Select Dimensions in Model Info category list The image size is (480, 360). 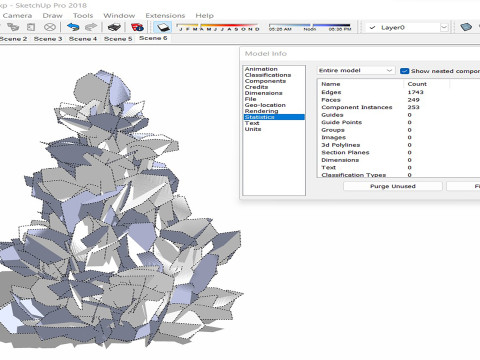(263, 93)
